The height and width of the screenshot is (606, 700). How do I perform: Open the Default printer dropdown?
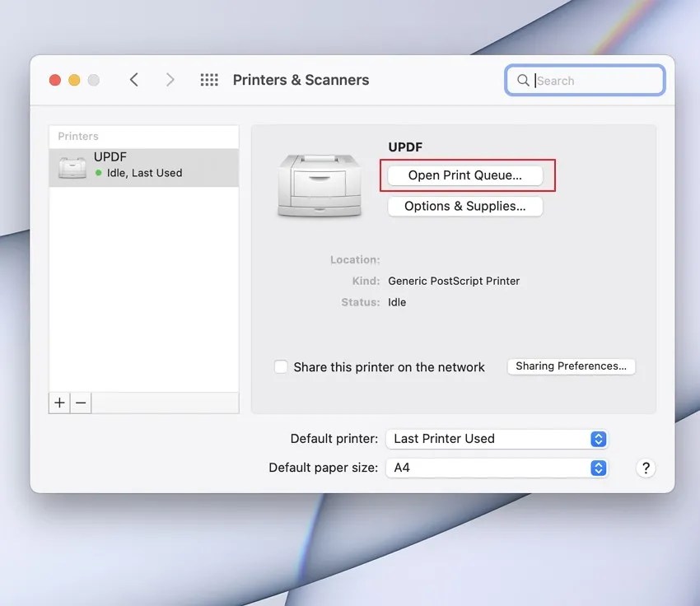point(496,439)
